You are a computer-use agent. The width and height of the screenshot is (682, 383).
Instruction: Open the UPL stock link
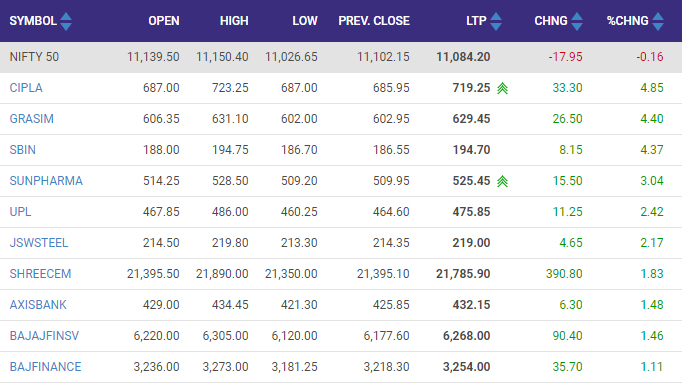click(x=20, y=212)
